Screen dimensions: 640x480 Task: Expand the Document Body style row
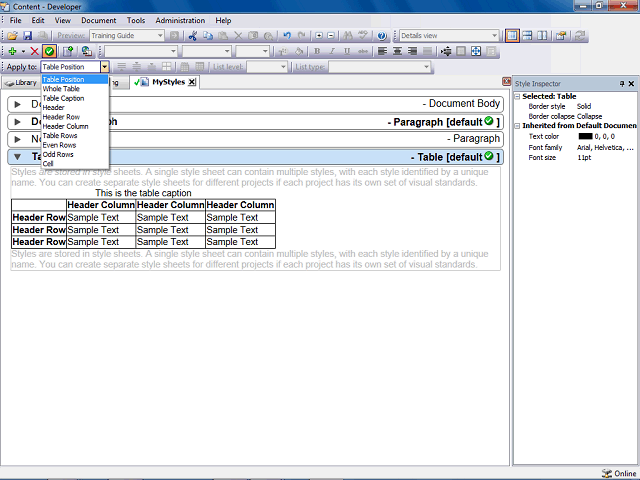click(17, 104)
